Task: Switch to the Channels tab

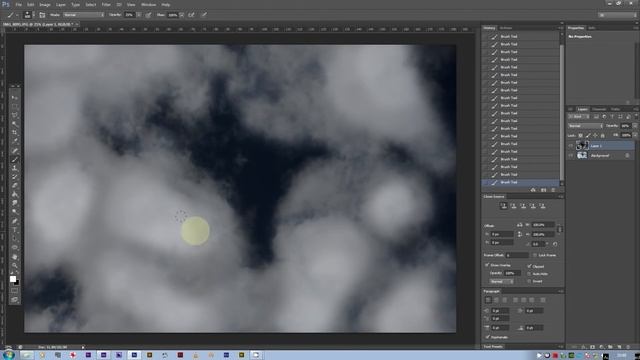Action: click(x=599, y=109)
